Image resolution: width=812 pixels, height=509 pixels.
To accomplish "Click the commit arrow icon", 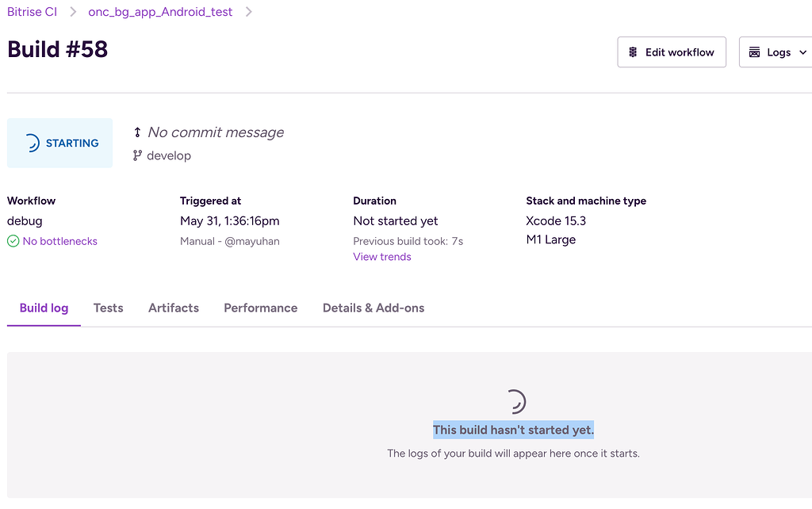I will tap(137, 132).
